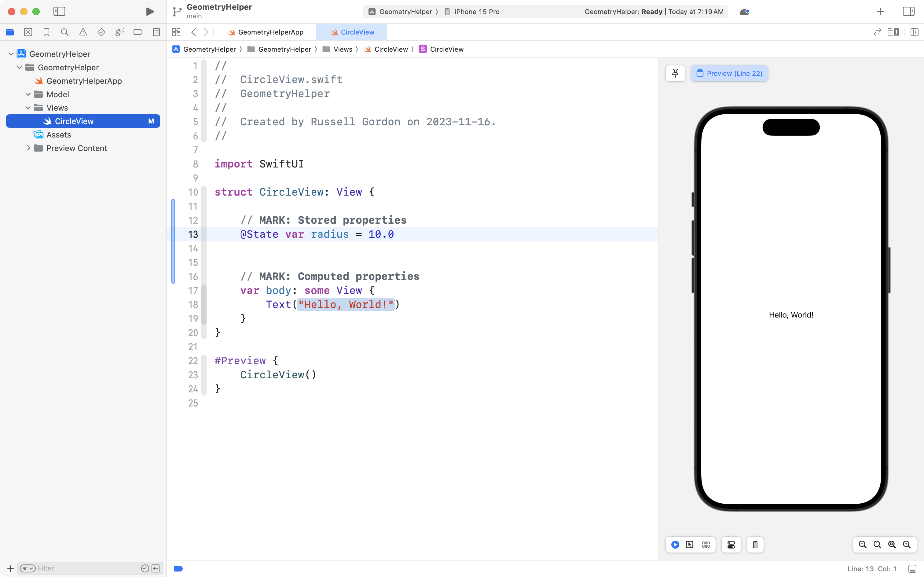The height and width of the screenshot is (577, 924).
Task: Show the Issue navigator warning triangle
Action: [83, 32]
